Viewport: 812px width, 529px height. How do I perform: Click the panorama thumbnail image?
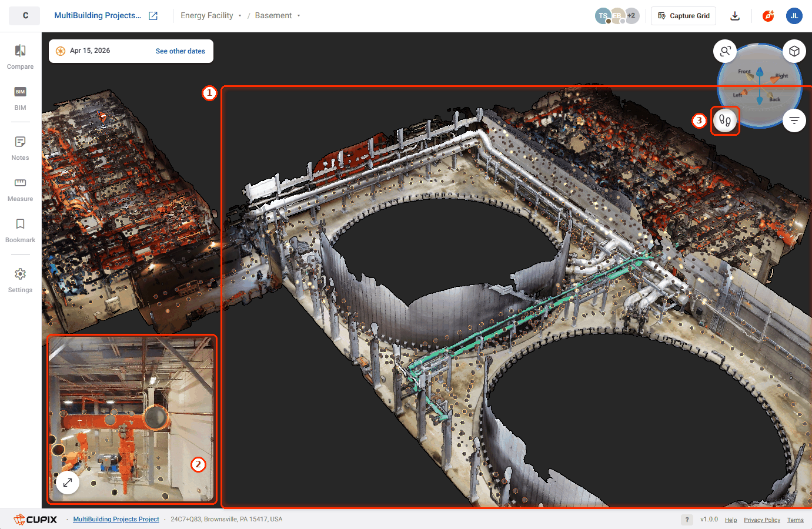tap(132, 419)
